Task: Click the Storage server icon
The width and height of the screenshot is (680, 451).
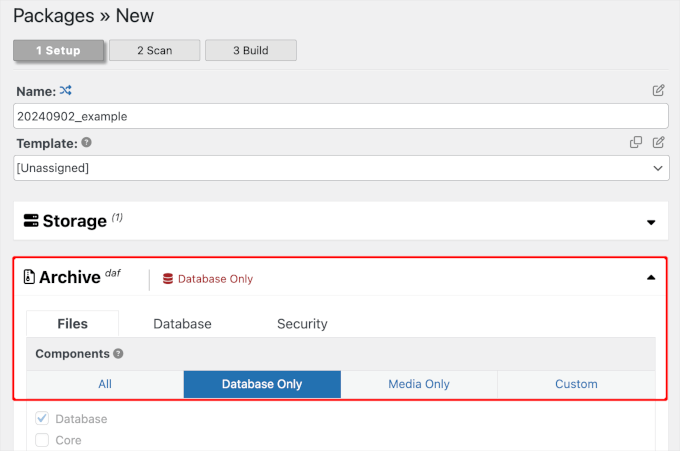Action: (x=30, y=221)
